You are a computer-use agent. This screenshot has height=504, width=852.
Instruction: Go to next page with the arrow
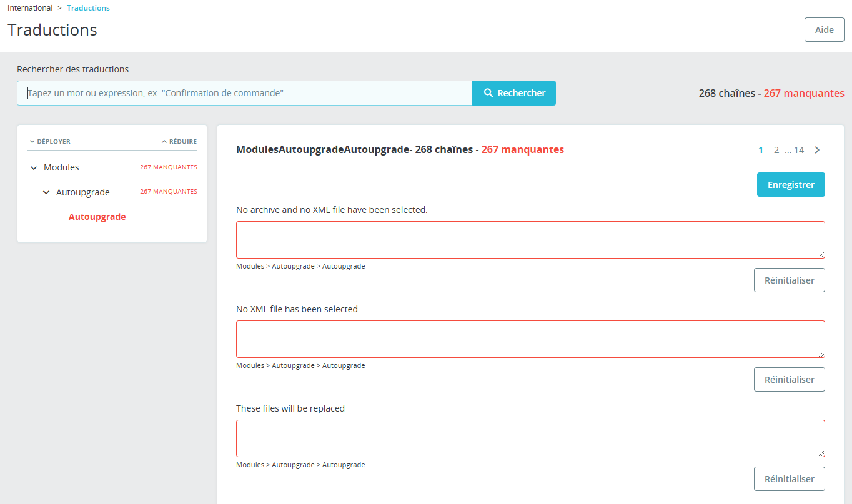tap(817, 150)
